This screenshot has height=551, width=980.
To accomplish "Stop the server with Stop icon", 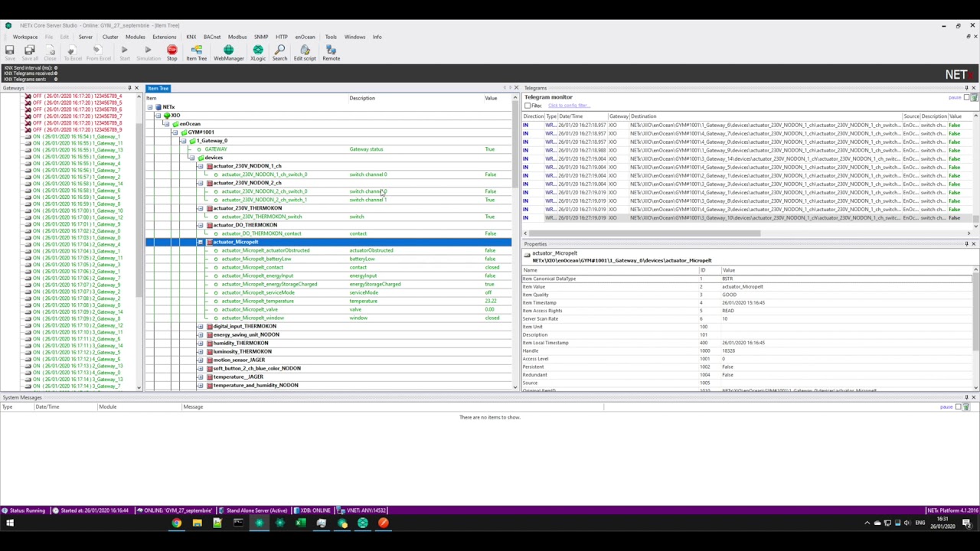I will (171, 52).
